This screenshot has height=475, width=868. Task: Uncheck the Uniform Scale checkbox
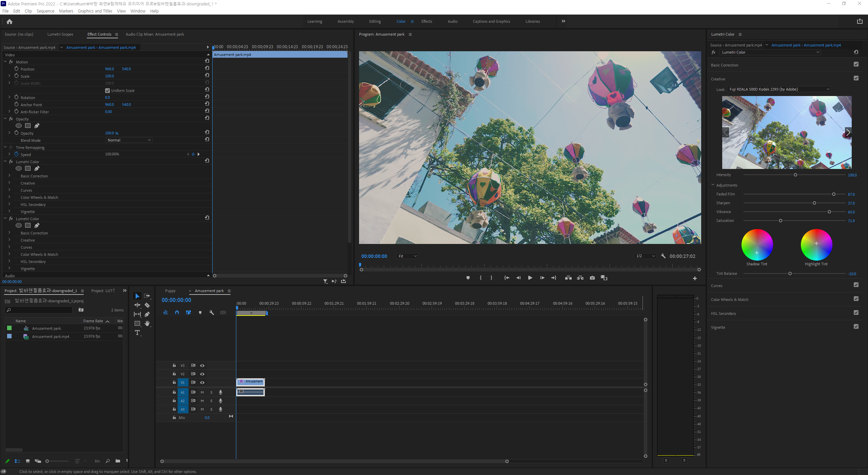pos(107,91)
